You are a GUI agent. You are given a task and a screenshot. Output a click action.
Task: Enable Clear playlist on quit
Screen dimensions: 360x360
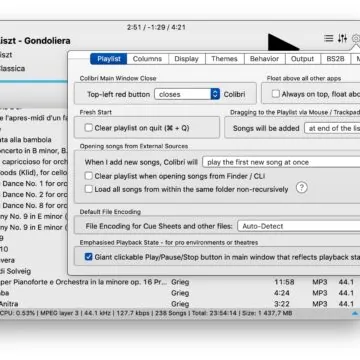pos(88,128)
